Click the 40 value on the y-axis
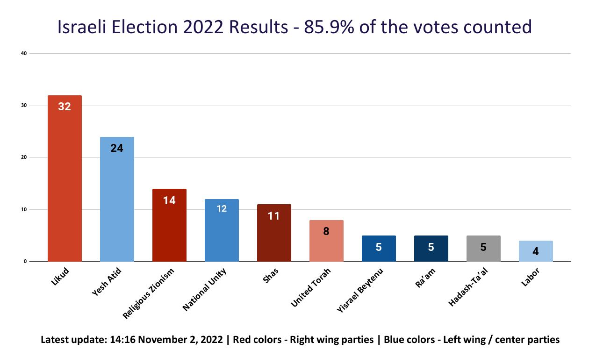The image size is (589, 364). click(x=23, y=54)
